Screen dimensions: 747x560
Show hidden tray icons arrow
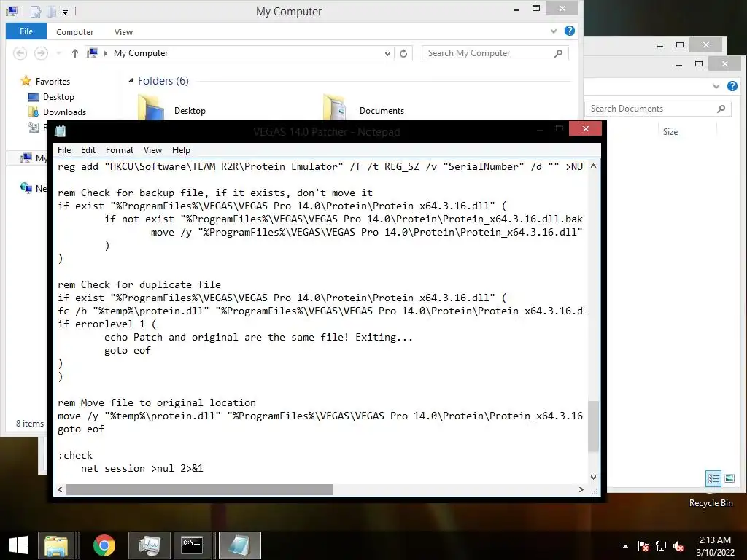pos(625,546)
